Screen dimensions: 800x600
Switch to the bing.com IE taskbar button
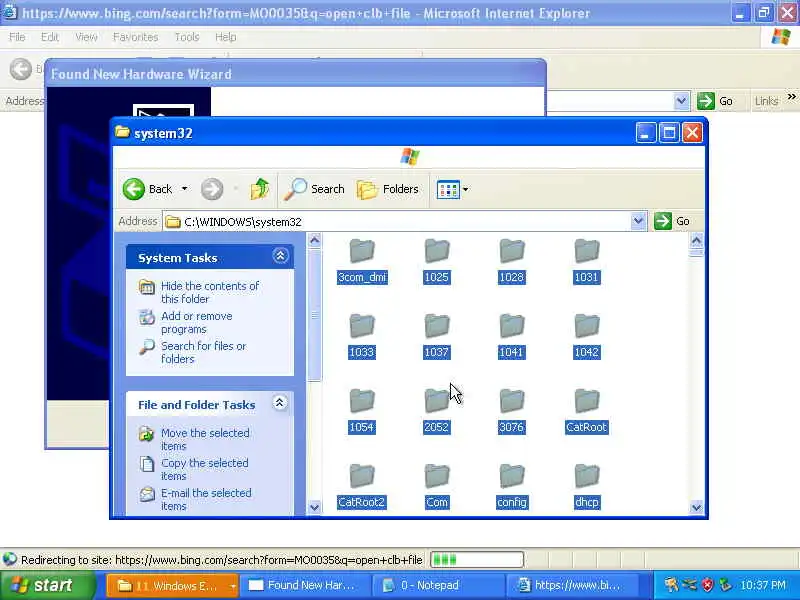pos(570,586)
